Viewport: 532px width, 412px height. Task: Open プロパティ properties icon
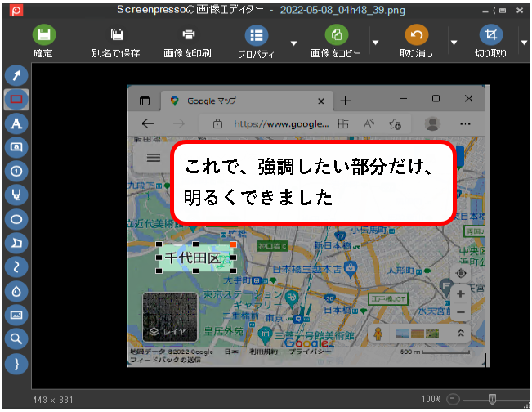click(x=256, y=35)
